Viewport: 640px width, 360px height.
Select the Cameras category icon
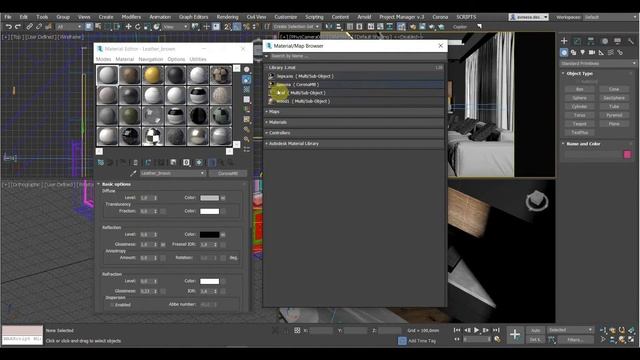pos(592,52)
